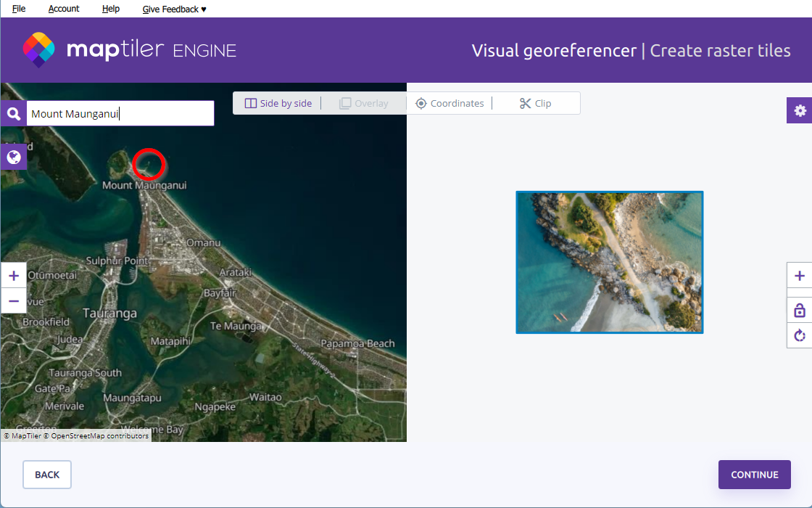Switch to Side by side view

click(278, 104)
